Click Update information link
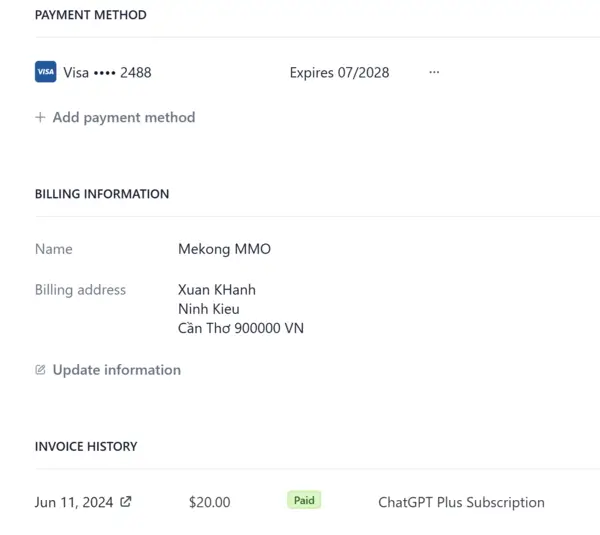 click(117, 370)
